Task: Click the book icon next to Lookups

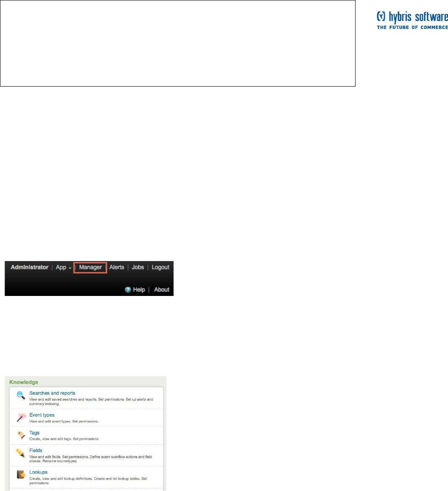Action: [21, 475]
